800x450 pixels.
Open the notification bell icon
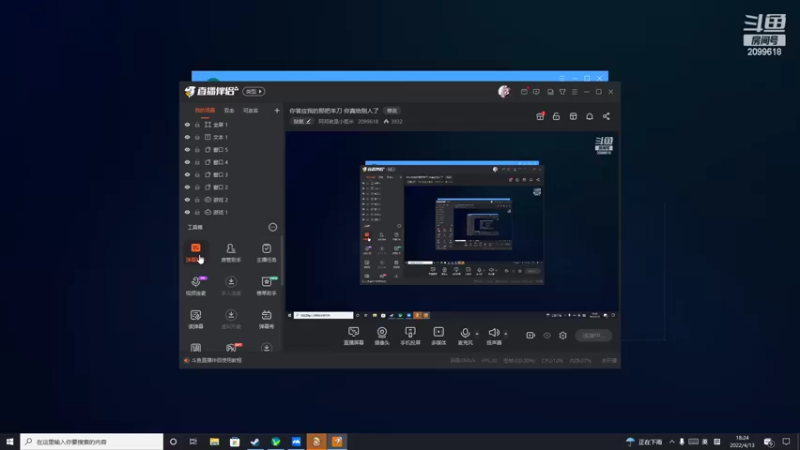[589, 116]
